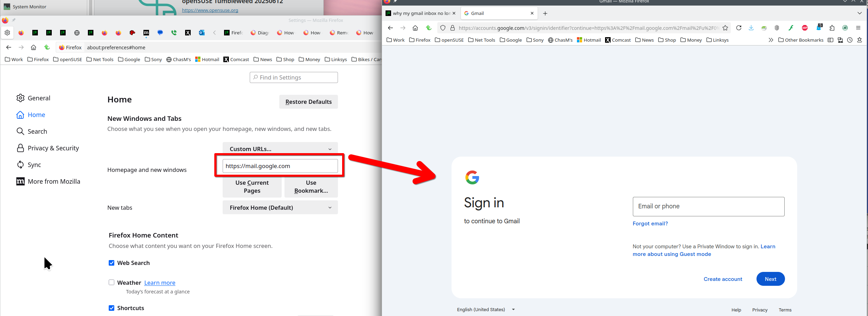Screen dimensions: 868x316
Task: Open the openSUSE bookmark folder in Settings window
Action: (x=67, y=59)
